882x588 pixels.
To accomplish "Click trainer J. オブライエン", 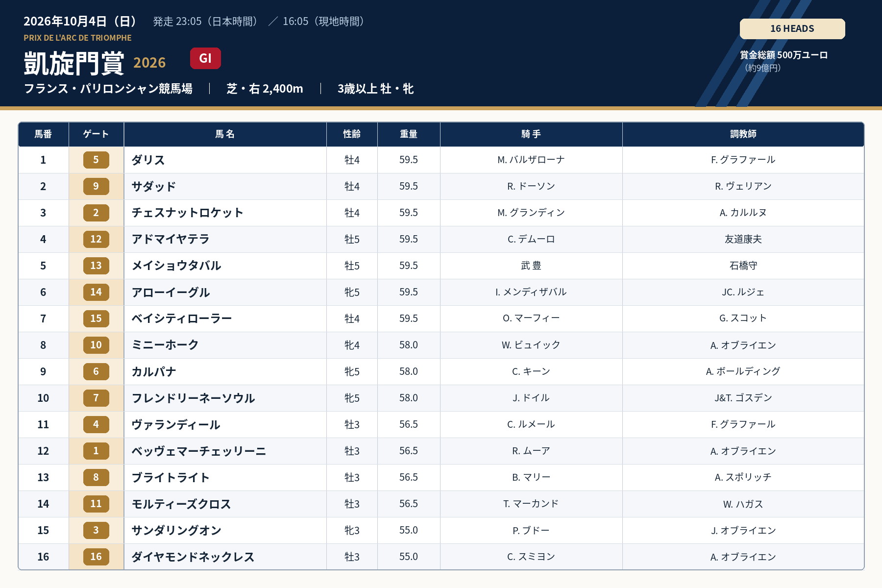I will (x=743, y=530).
